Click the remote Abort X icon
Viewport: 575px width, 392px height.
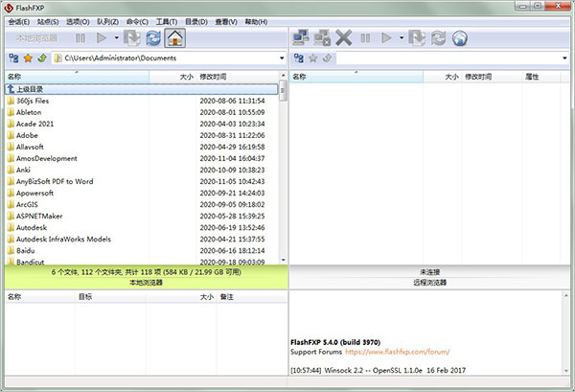[x=344, y=37]
